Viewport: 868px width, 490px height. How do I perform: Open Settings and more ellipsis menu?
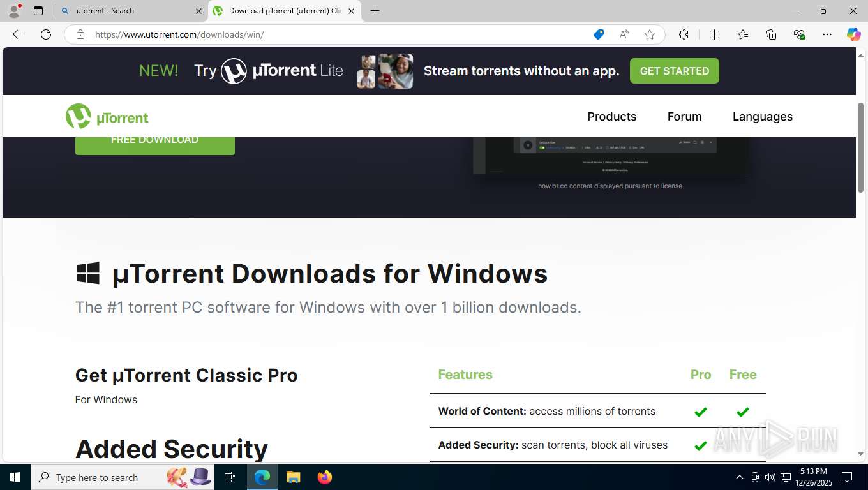tap(827, 34)
